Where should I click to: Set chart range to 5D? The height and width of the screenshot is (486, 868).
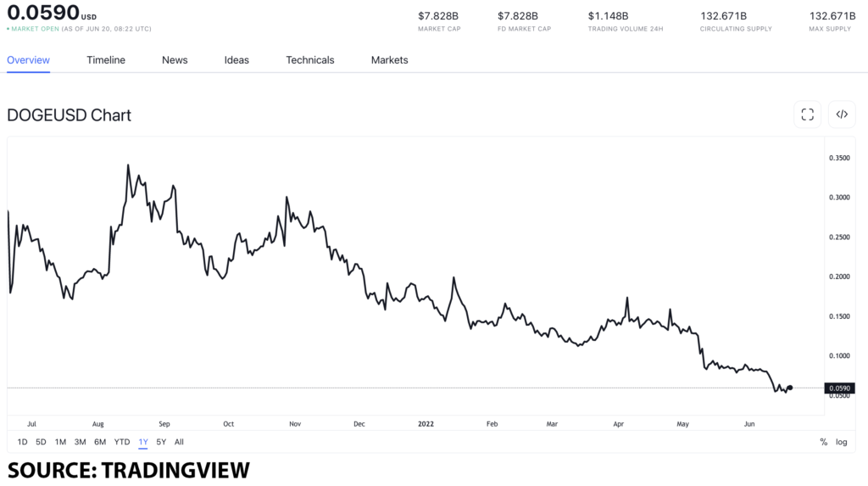[x=41, y=442]
